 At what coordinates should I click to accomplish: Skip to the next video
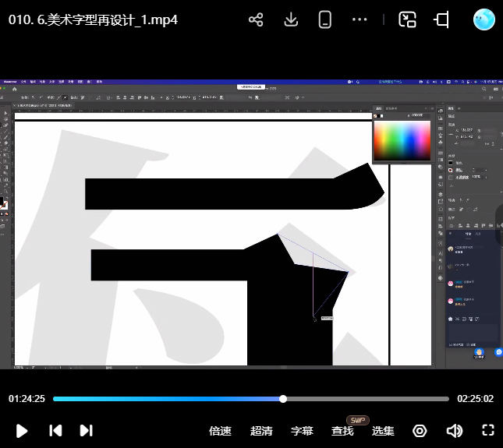pyautogui.click(x=87, y=430)
